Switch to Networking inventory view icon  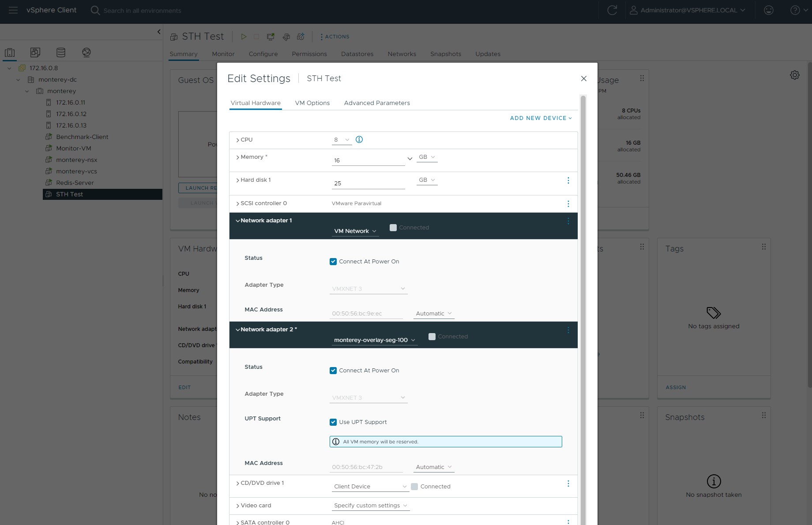[86, 52]
